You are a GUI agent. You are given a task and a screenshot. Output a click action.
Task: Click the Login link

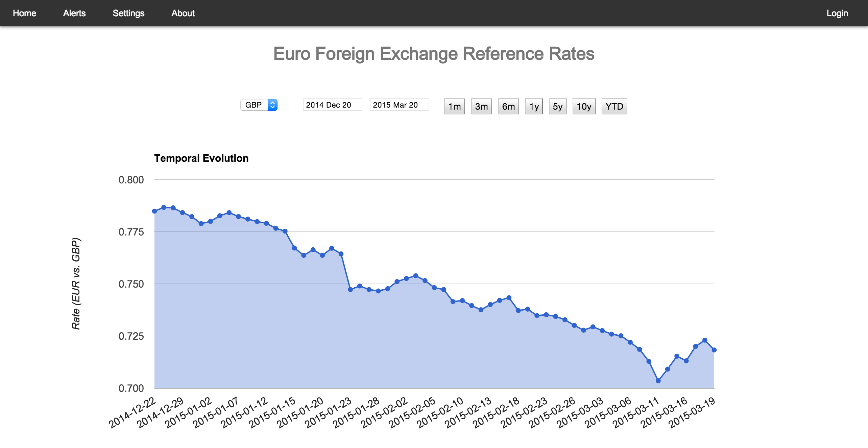tap(837, 13)
